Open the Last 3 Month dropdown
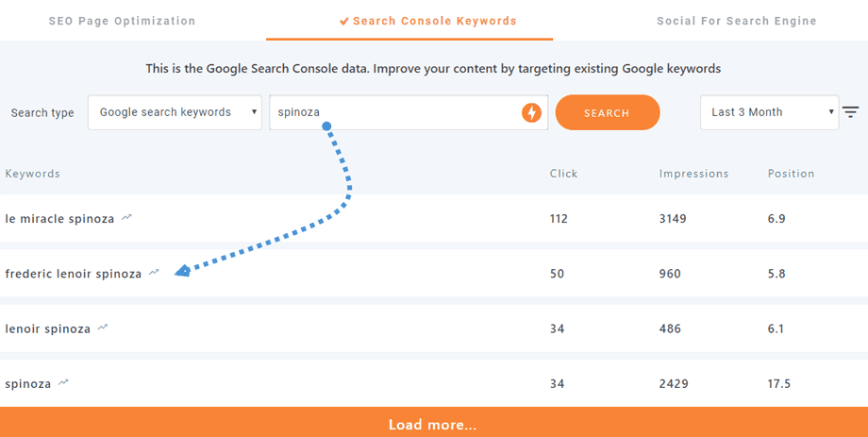This screenshot has width=868, height=437. pyautogui.click(x=769, y=112)
